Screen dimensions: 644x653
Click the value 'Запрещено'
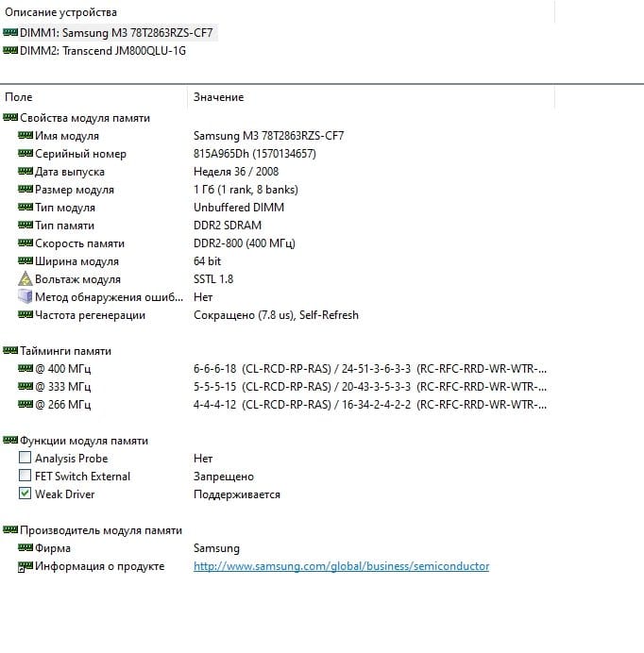[x=224, y=476]
